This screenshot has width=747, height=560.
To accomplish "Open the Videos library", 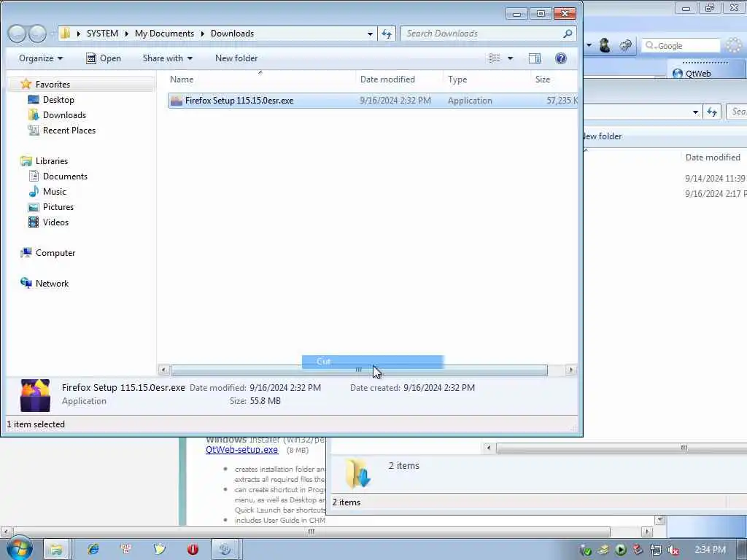I will (55, 222).
